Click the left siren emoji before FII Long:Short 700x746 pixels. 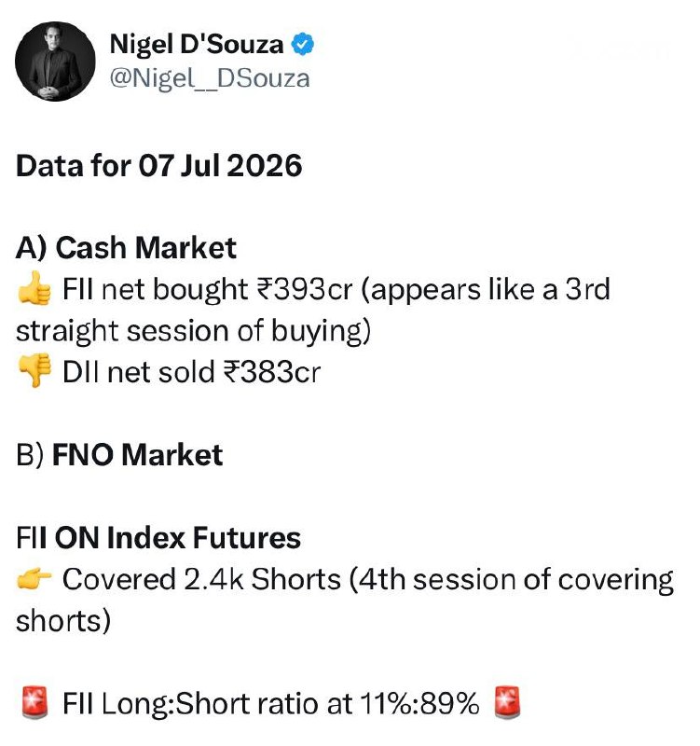[34, 702]
